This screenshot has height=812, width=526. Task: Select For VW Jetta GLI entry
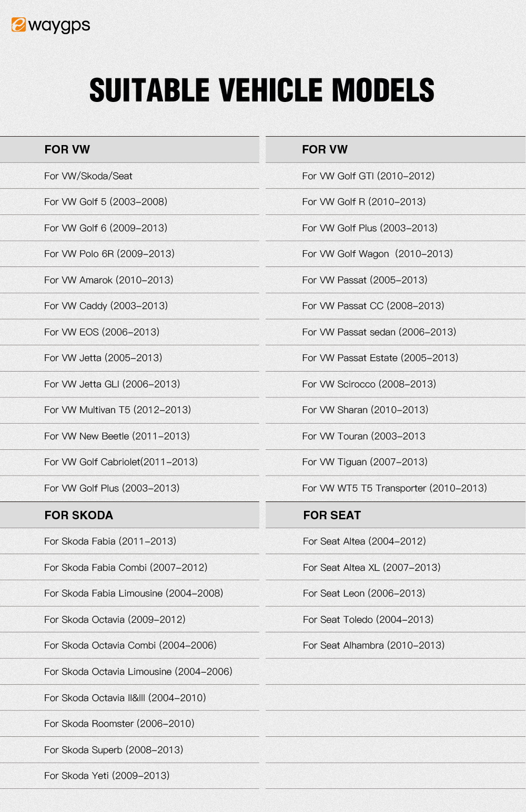(x=112, y=384)
